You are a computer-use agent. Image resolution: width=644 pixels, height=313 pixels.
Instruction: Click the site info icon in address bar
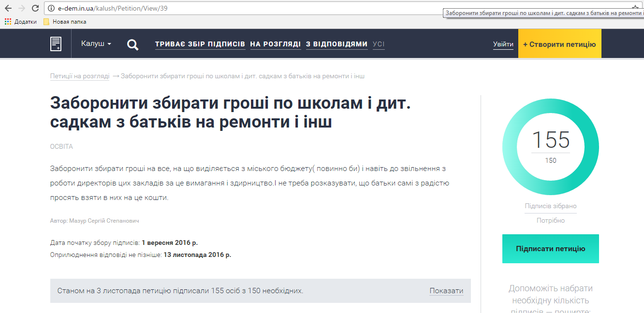point(51,9)
